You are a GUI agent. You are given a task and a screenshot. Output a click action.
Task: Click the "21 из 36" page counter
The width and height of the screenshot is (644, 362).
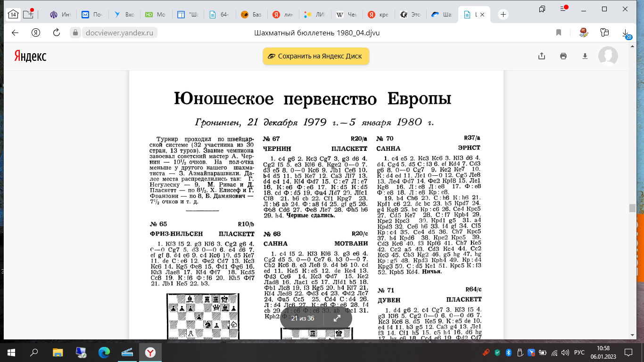[303, 319]
